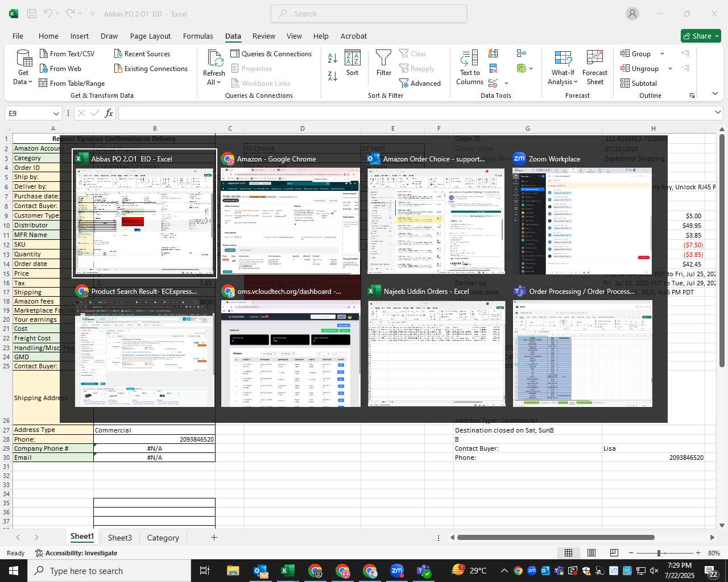
Task: Create a Forecast Sheet
Action: pyautogui.click(x=595, y=68)
